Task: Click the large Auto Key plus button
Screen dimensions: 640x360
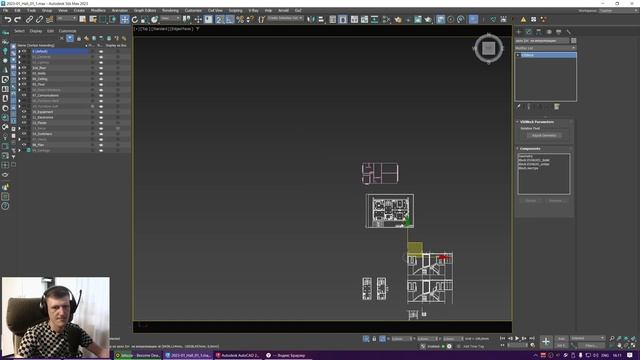Action: [x=546, y=341]
